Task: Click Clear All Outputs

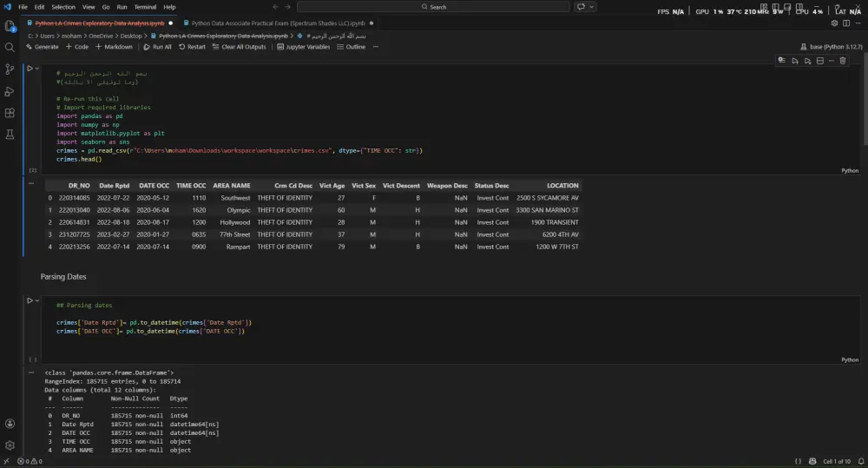Action: (x=239, y=47)
